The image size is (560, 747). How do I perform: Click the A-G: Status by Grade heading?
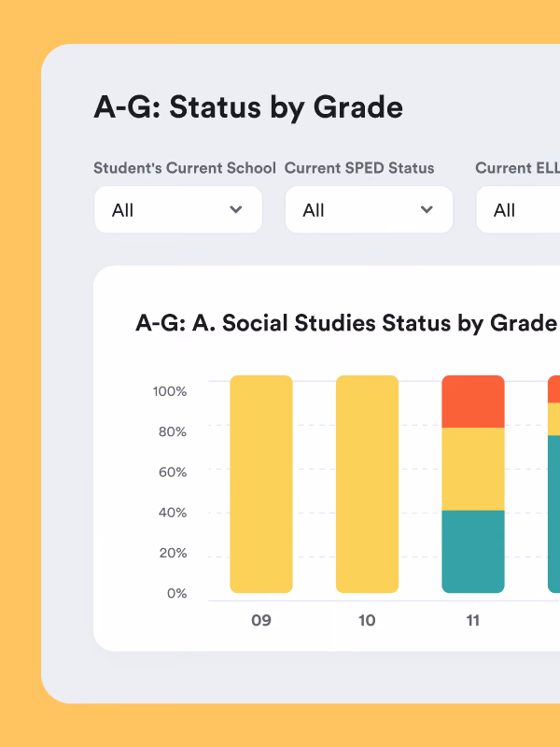(248, 107)
